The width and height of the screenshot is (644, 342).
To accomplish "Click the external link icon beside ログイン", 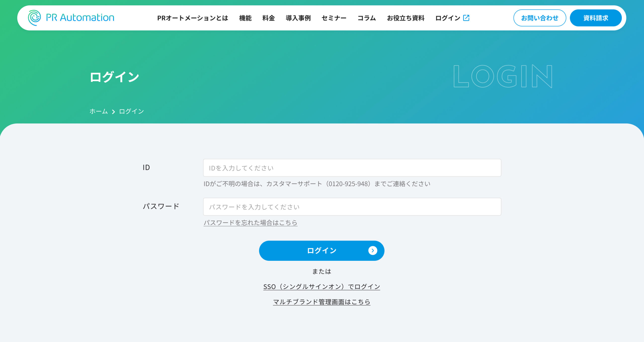I will (466, 18).
